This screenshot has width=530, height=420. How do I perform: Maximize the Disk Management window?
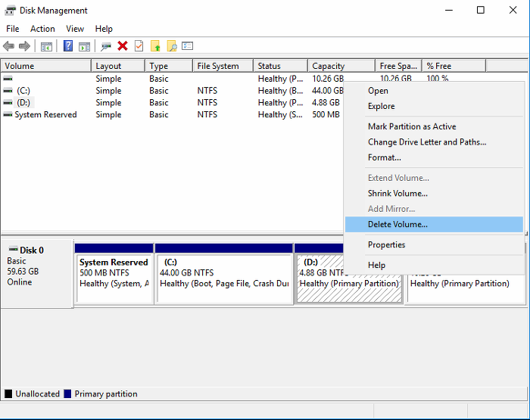click(480, 10)
